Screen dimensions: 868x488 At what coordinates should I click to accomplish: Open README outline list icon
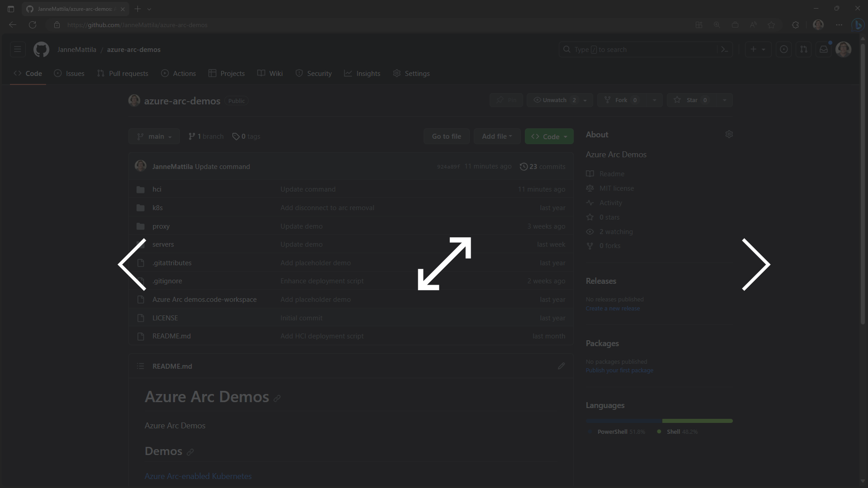click(x=141, y=366)
